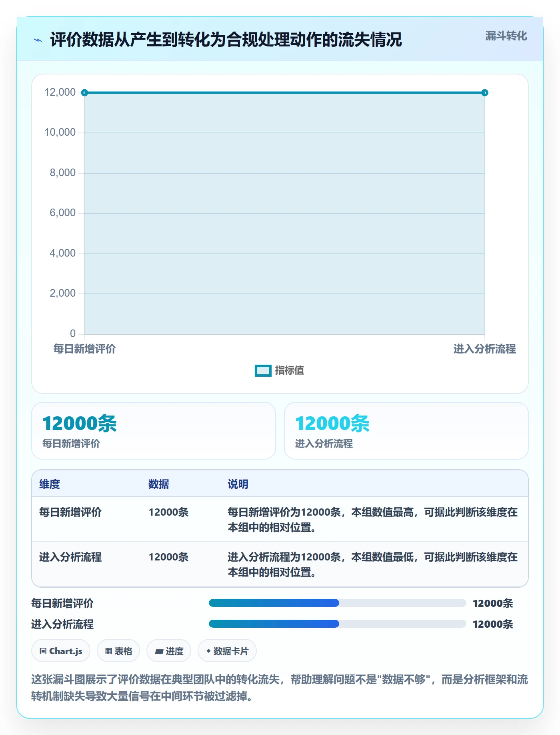Click the 12,000 y-axis label
Image resolution: width=560 pixels, height=735 pixels.
pyautogui.click(x=60, y=92)
